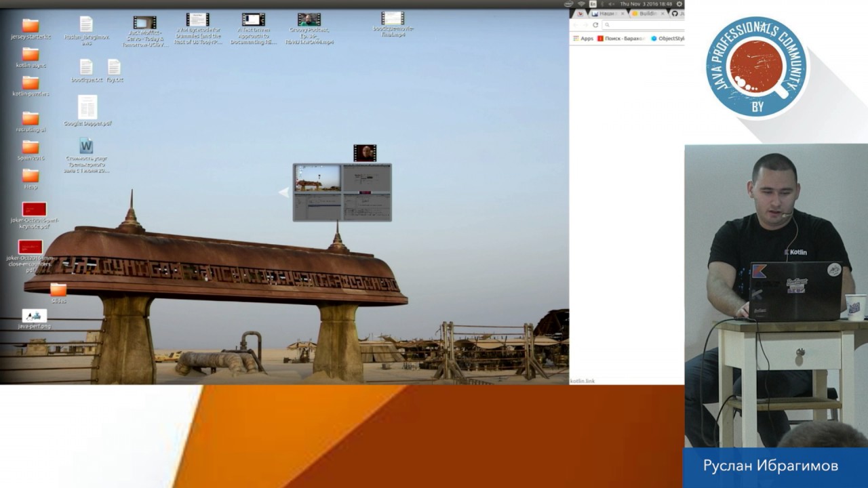Switch to the 'Buildin' browser tab
This screenshot has width=868, height=488.
648,14
